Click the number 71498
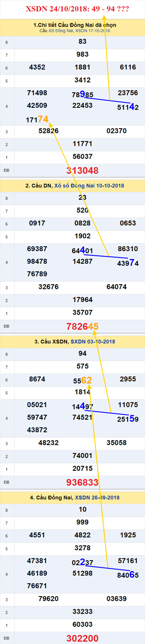This screenshot has height=644, width=145. point(37,93)
